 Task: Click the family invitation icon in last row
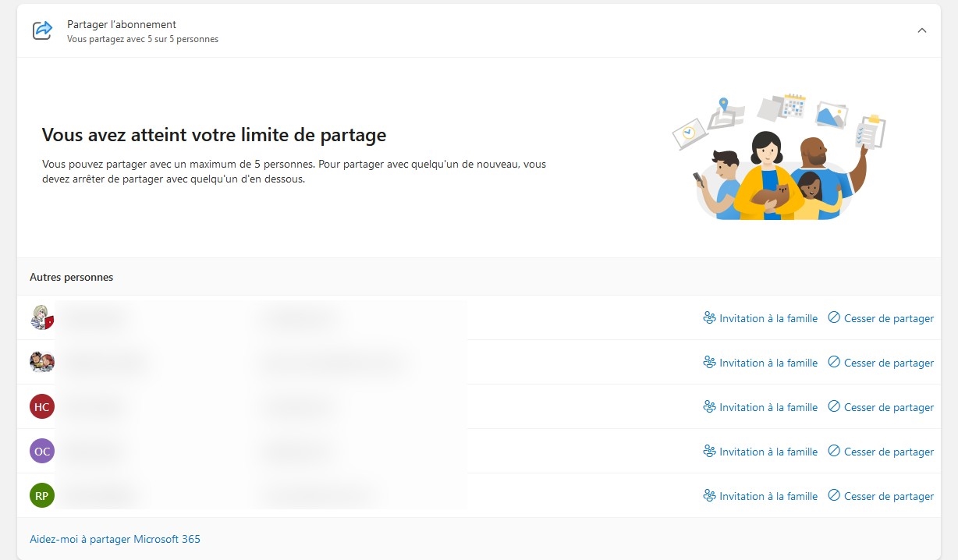[x=709, y=495]
